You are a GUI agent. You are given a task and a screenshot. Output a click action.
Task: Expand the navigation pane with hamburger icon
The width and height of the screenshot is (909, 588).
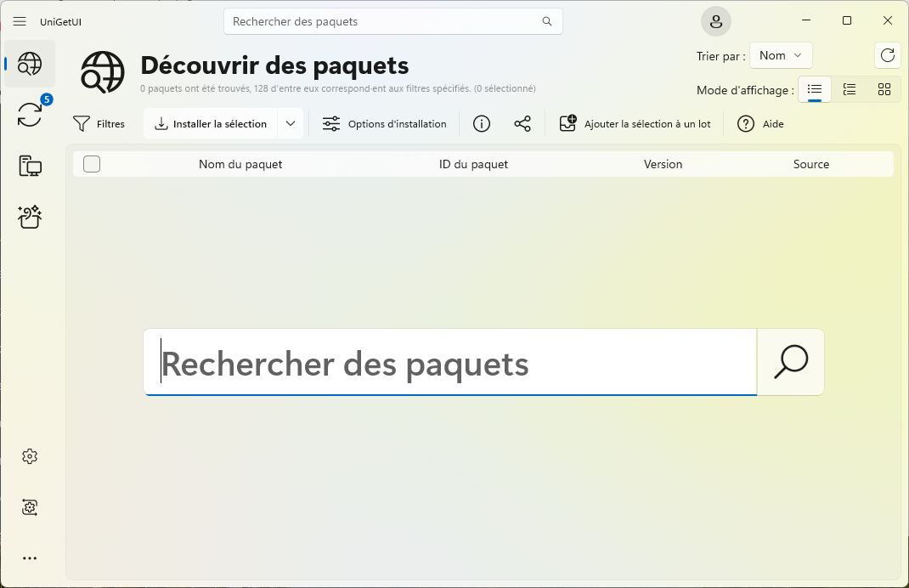(x=20, y=21)
